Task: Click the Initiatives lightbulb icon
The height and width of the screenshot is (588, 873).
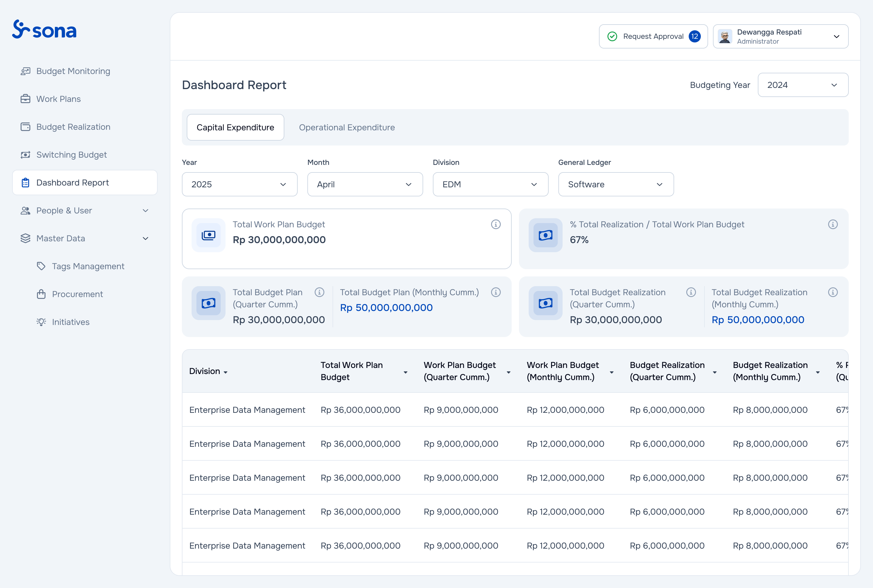Action: (41, 322)
